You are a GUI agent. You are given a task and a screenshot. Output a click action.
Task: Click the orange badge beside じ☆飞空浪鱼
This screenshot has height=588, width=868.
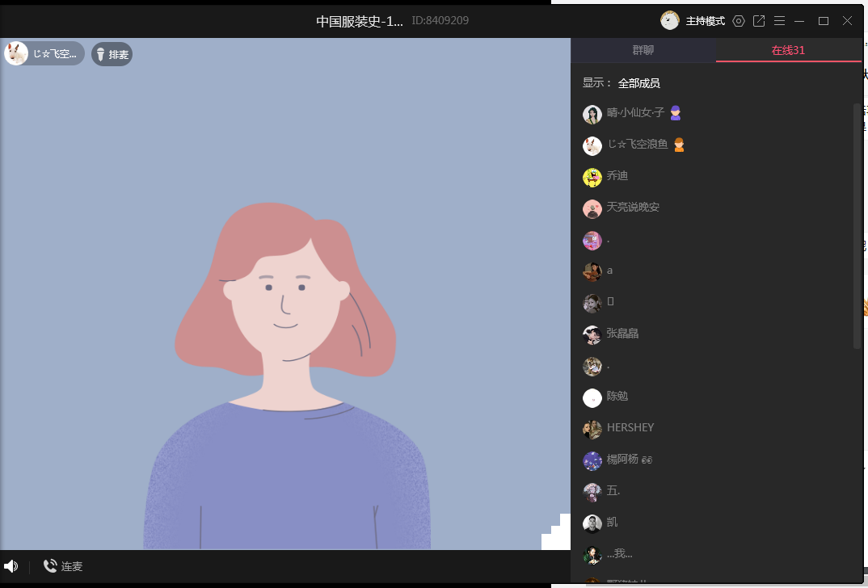pos(680,145)
